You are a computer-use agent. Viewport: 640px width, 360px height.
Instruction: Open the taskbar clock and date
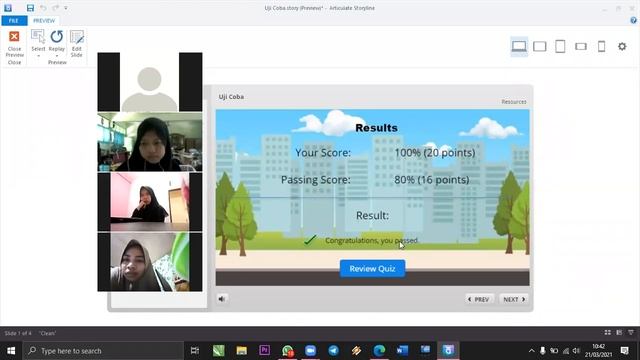[x=598, y=351]
